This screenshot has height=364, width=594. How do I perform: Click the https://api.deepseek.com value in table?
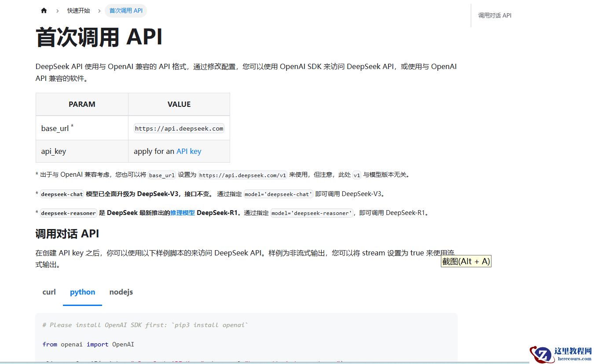click(x=179, y=128)
